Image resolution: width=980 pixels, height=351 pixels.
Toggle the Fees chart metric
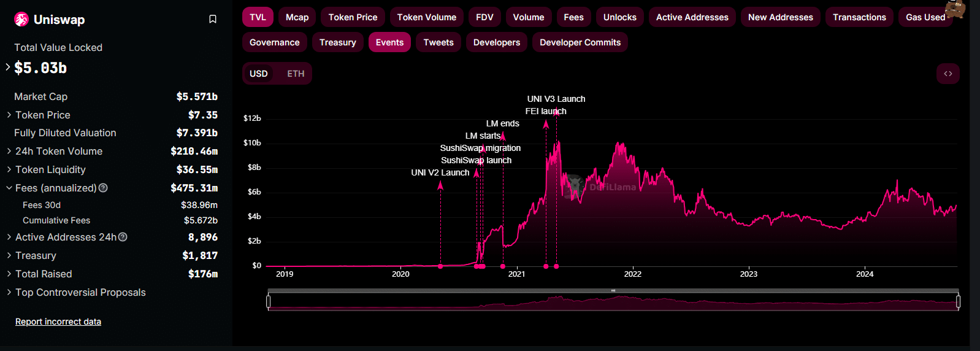tap(574, 17)
